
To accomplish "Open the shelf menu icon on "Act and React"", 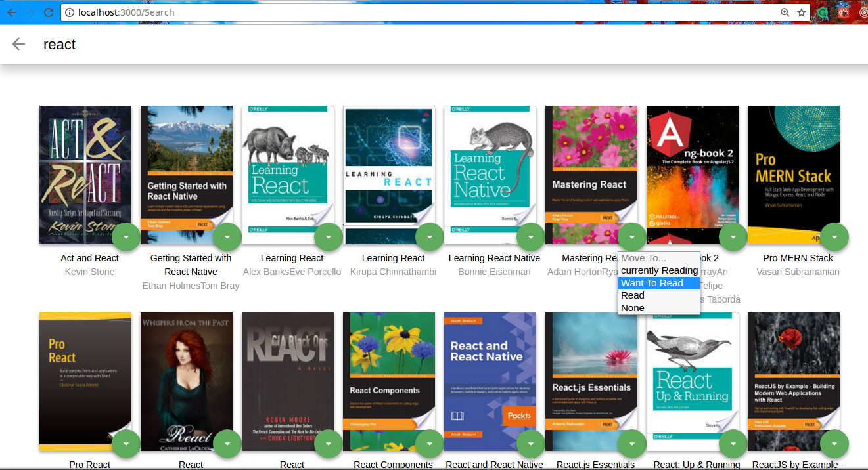I will tap(126, 236).
